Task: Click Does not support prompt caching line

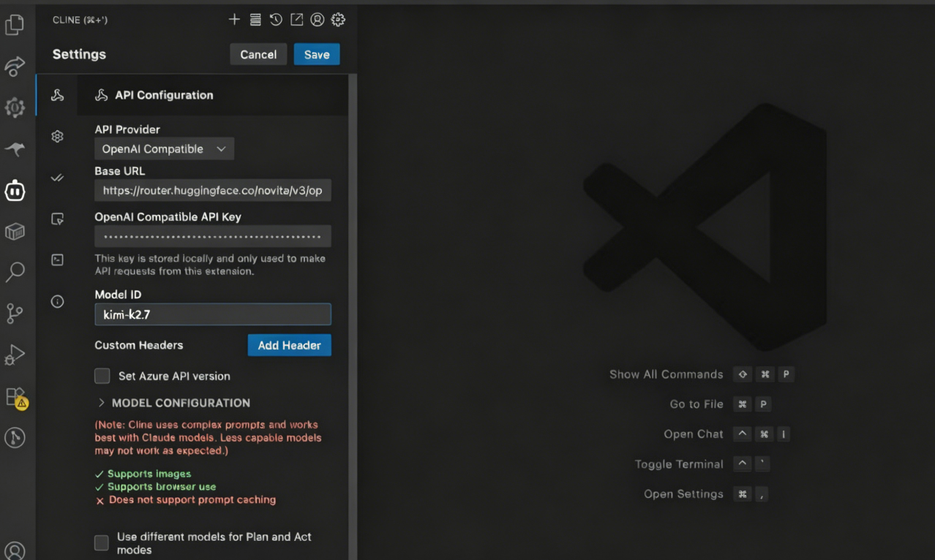Action: tap(186, 500)
